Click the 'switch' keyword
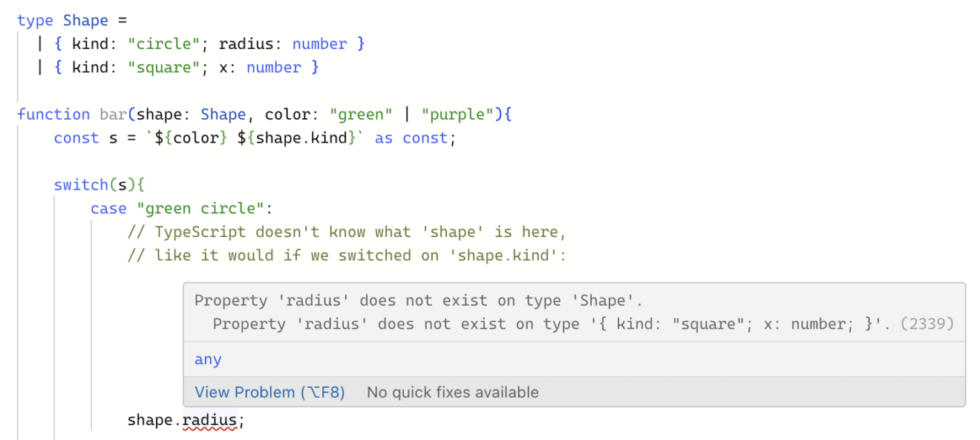This screenshot has height=440, width=980. (x=82, y=184)
